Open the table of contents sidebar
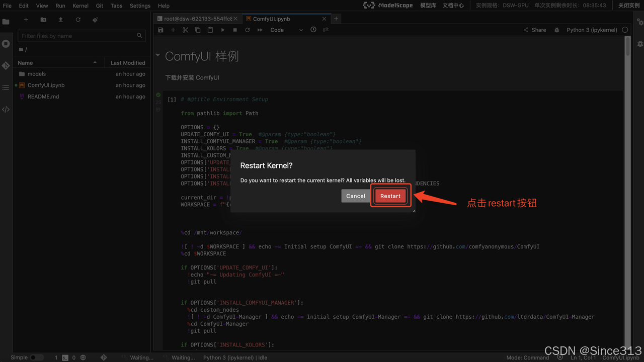This screenshot has width=644, height=362. click(x=6, y=87)
